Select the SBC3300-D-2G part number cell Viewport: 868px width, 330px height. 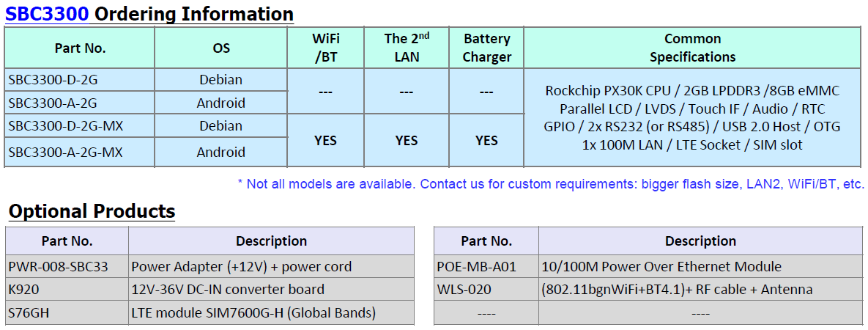(x=80, y=79)
